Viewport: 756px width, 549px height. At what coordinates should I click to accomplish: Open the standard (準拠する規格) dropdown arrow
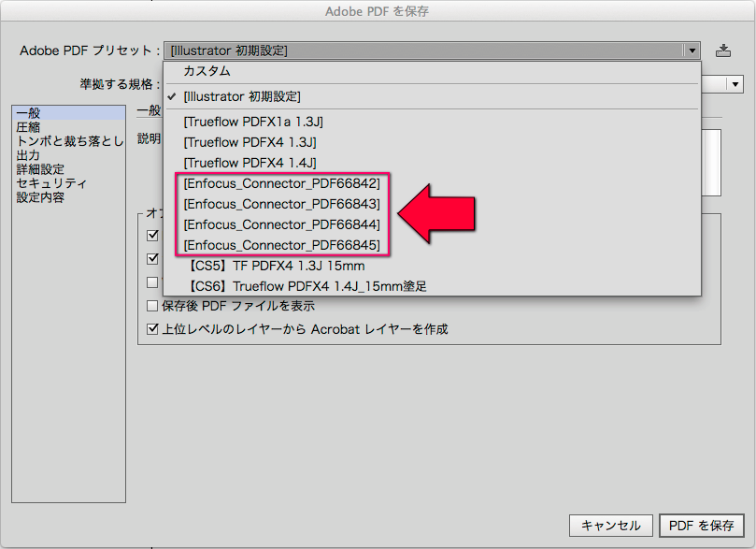tap(735, 84)
